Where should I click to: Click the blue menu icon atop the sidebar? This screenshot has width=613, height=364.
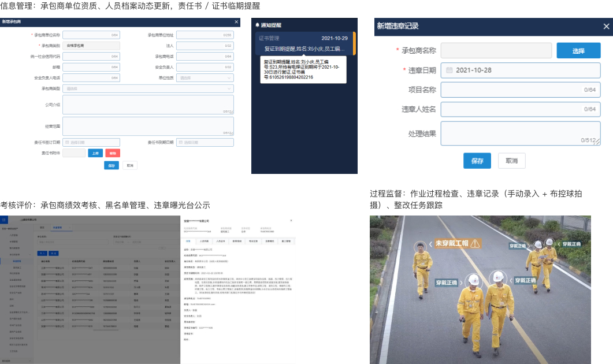(5, 220)
